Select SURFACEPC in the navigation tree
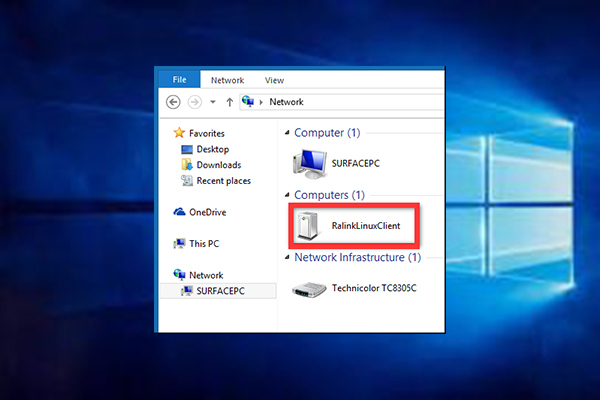The width and height of the screenshot is (600, 400). (x=220, y=291)
